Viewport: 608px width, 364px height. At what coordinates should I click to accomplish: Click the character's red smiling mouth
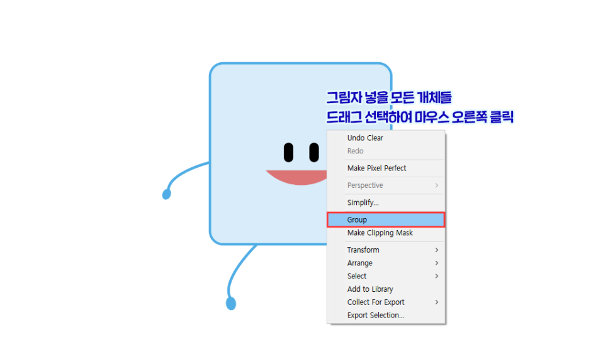[x=296, y=177]
